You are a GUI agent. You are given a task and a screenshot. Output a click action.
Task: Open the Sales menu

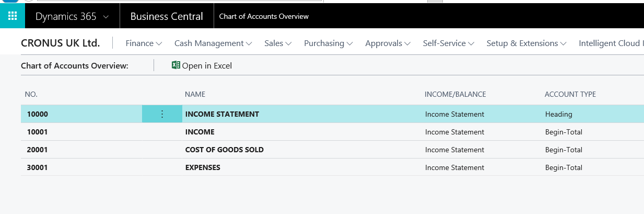coord(278,43)
